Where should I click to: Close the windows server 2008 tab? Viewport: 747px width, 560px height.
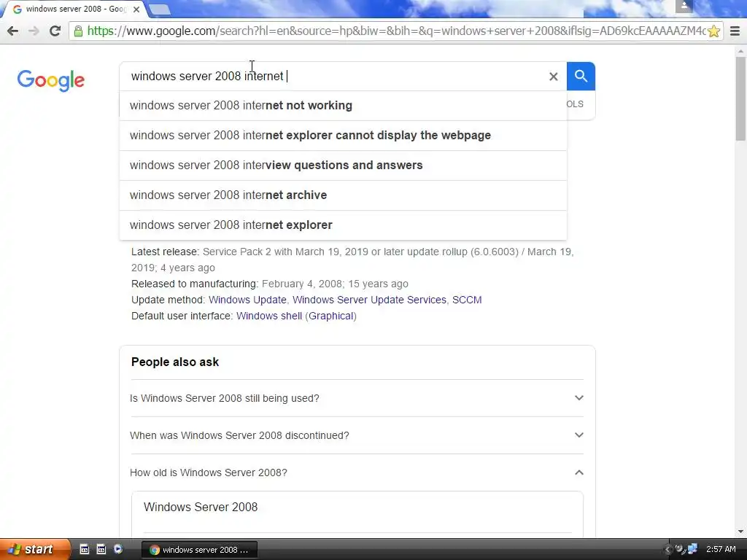[x=136, y=9]
